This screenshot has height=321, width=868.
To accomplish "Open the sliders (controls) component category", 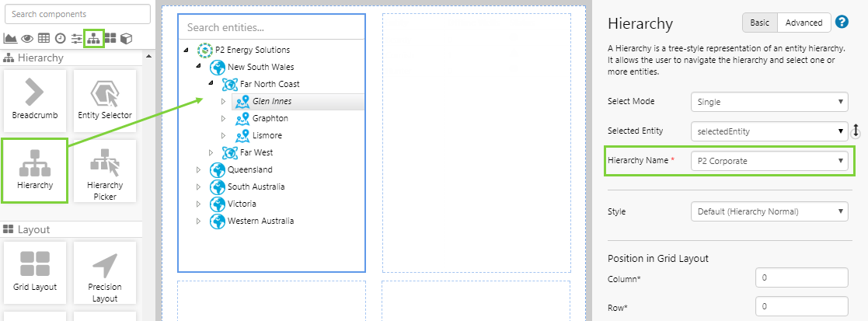I will coord(77,38).
